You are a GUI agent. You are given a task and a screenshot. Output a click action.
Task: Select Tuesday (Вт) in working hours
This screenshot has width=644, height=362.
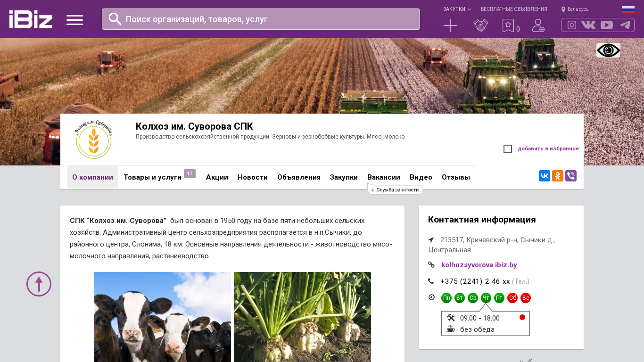[460, 298]
